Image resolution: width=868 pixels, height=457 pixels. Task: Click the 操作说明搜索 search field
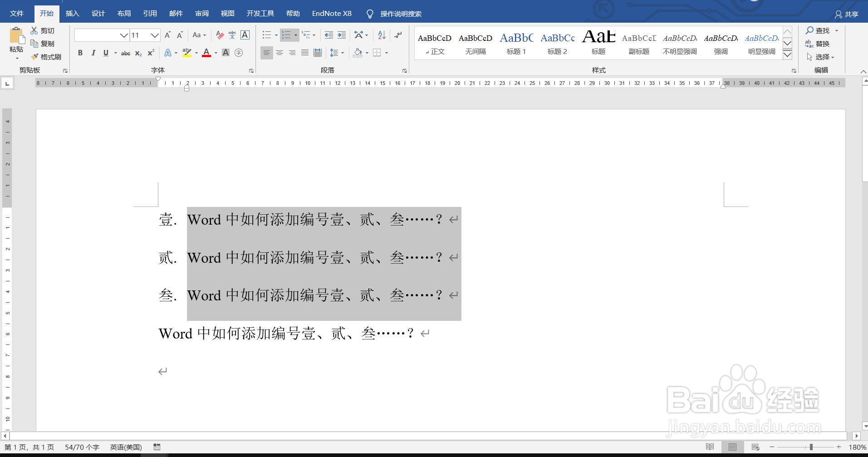point(401,14)
